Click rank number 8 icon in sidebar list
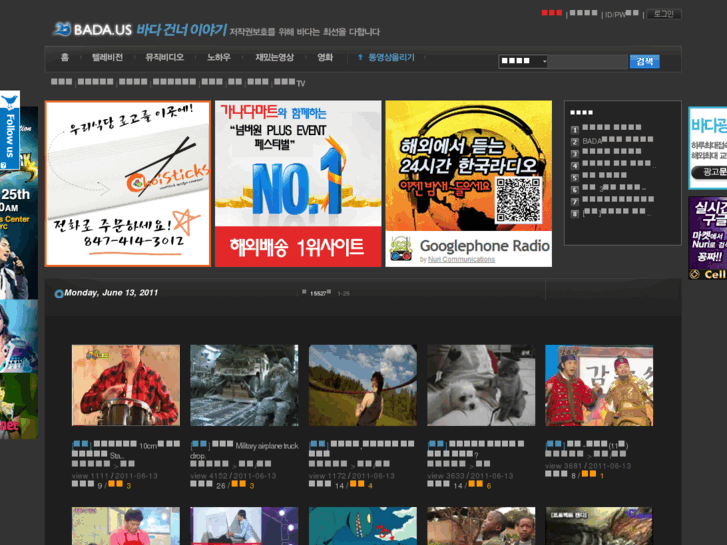 pyautogui.click(x=575, y=213)
